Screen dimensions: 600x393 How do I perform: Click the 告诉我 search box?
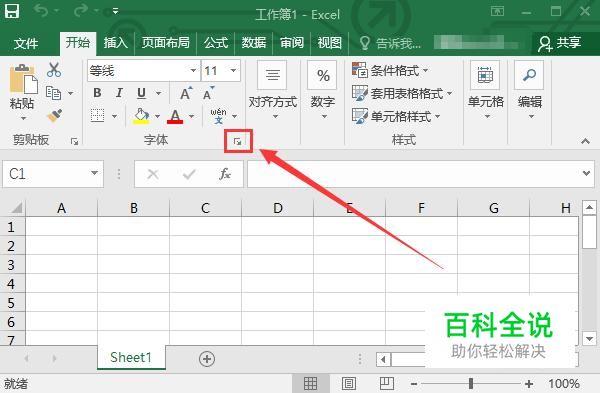pos(390,43)
